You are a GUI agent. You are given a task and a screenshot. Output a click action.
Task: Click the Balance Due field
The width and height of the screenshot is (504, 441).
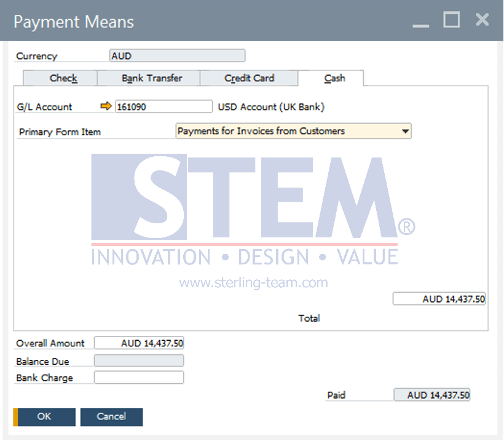click(139, 360)
